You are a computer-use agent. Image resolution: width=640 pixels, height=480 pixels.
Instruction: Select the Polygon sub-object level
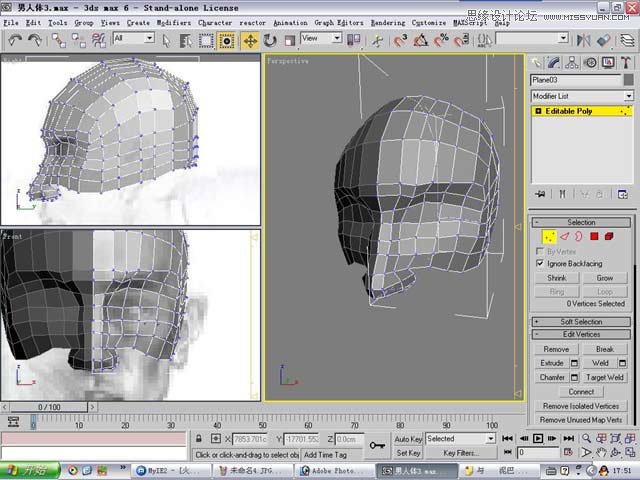click(x=594, y=236)
